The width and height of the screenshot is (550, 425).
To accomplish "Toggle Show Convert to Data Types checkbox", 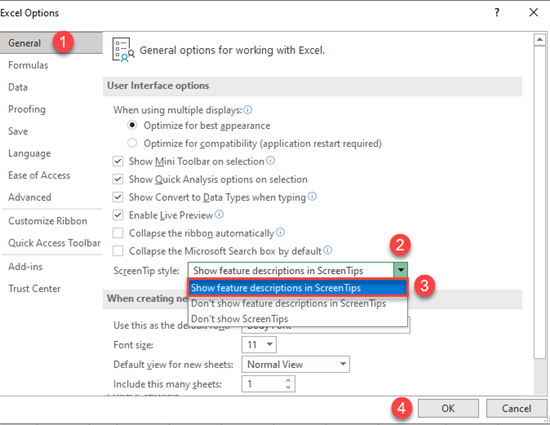I will pos(118,197).
